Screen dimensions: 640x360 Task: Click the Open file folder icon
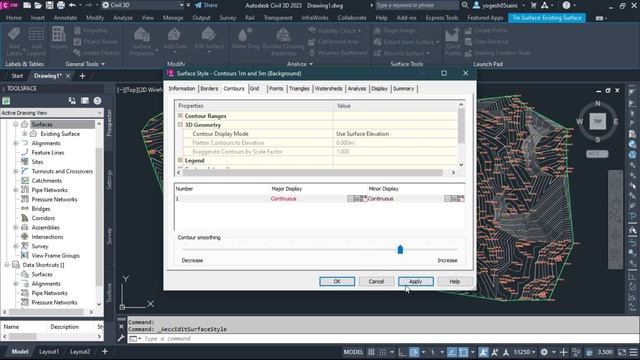(x=38, y=5)
